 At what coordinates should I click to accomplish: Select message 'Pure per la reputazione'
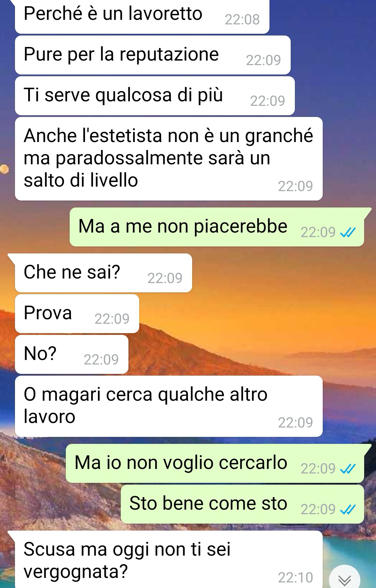point(153,55)
